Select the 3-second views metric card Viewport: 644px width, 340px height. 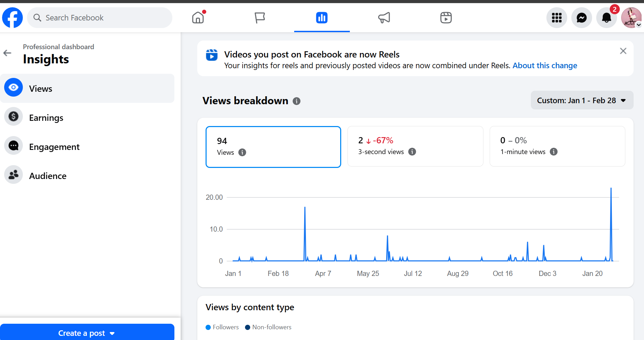pyautogui.click(x=415, y=146)
